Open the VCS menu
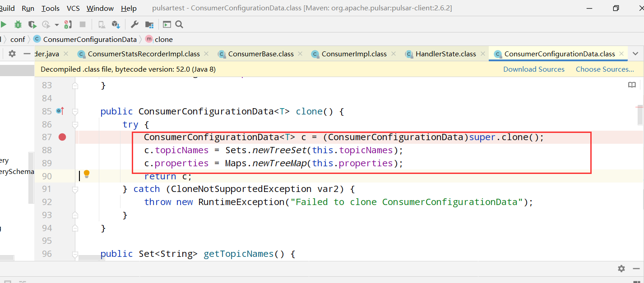This screenshot has width=644, height=283. pyautogui.click(x=73, y=8)
